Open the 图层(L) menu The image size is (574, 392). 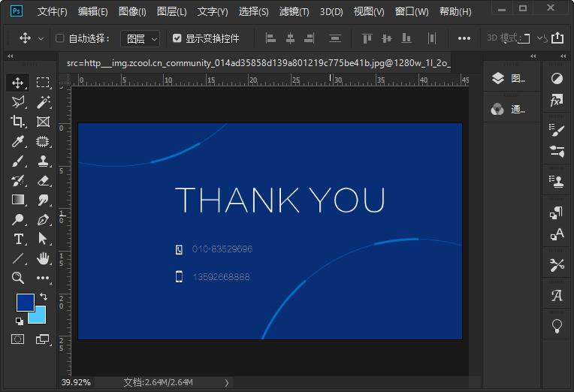point(171,12)
